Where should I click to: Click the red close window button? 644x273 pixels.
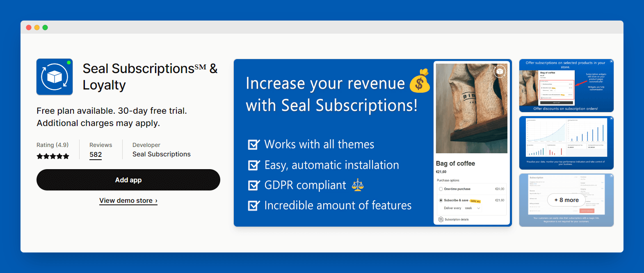pos(29,28)
